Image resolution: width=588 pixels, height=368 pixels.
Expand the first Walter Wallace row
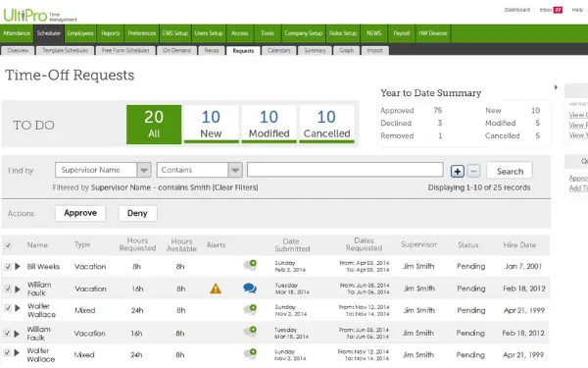[18, 308]
